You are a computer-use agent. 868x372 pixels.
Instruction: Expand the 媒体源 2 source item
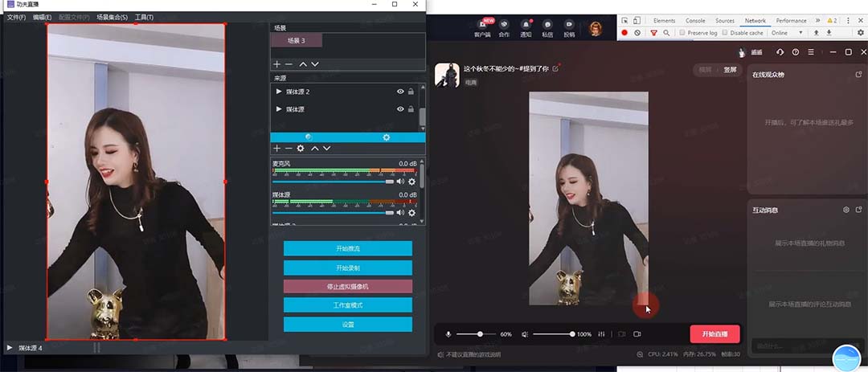pos(279,92)
